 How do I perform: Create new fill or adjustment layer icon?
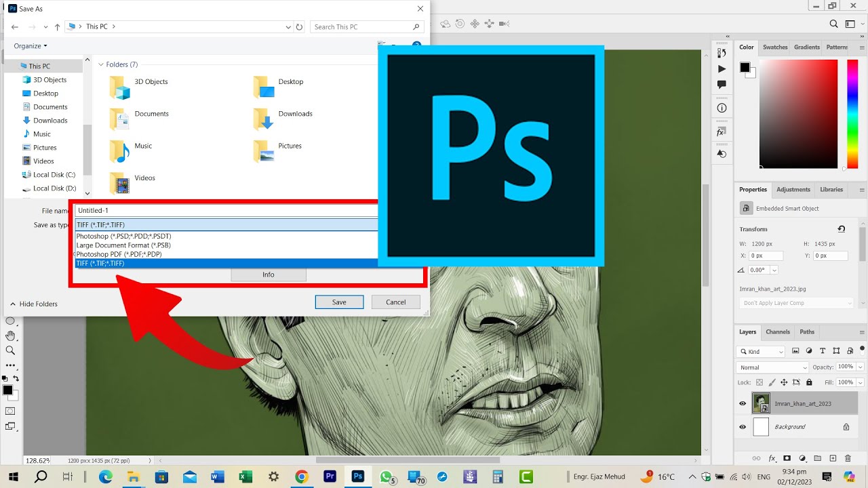pos(803,458)
